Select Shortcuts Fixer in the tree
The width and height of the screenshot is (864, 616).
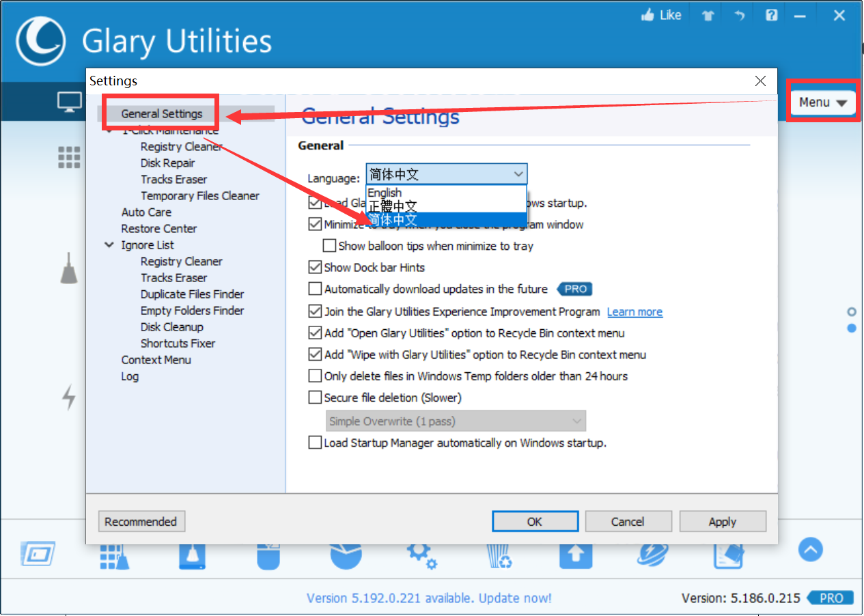[178, 343]
